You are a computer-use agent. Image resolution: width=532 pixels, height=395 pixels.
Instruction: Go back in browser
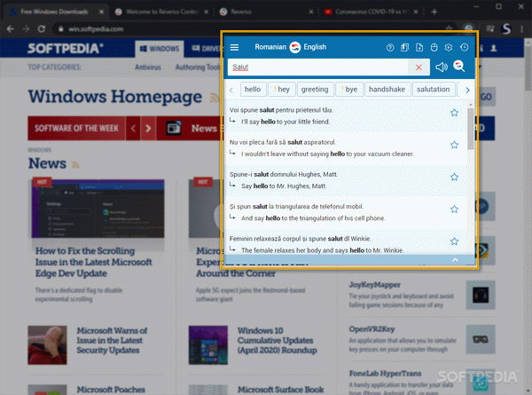[10, 29]
